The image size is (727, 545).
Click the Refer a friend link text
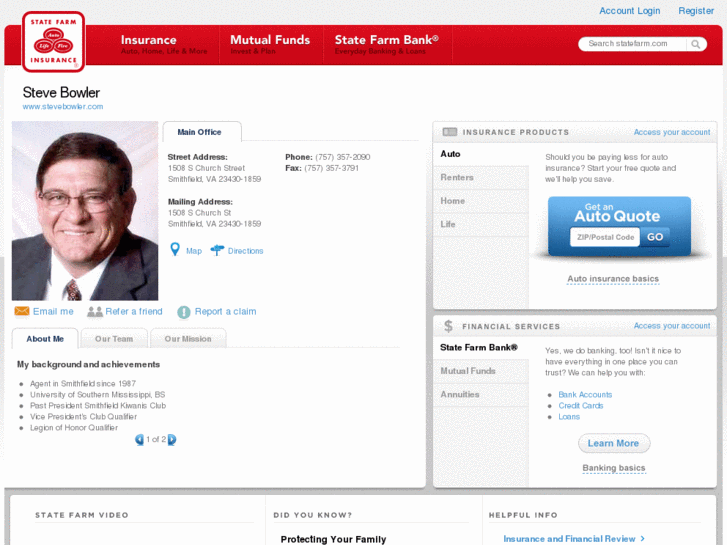click(x=134, y=311)
